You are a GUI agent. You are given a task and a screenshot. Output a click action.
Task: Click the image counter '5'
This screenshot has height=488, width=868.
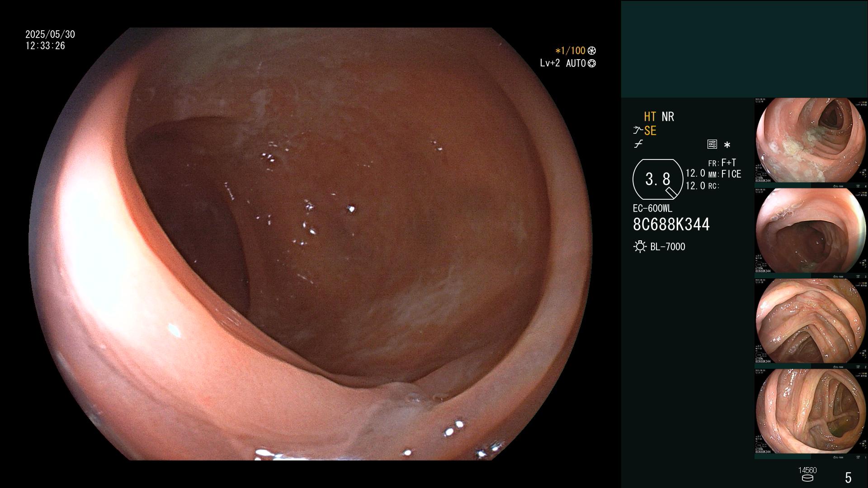click(848, 478)
